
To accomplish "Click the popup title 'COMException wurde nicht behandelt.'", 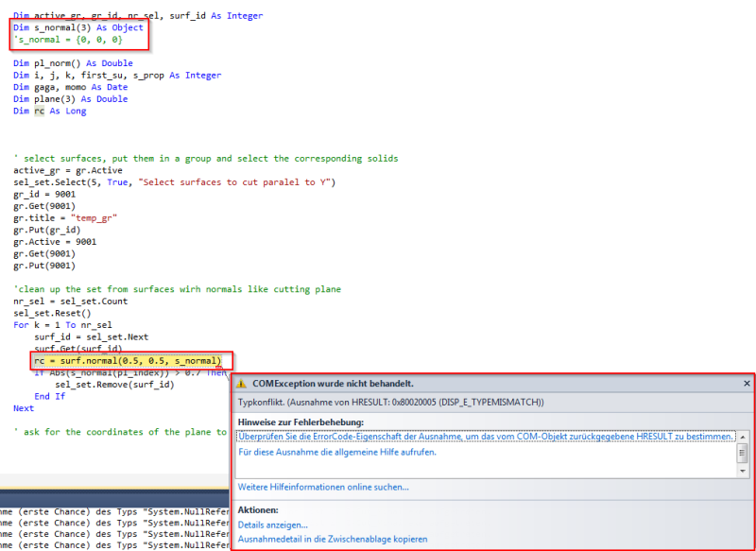I will (334, 384).
